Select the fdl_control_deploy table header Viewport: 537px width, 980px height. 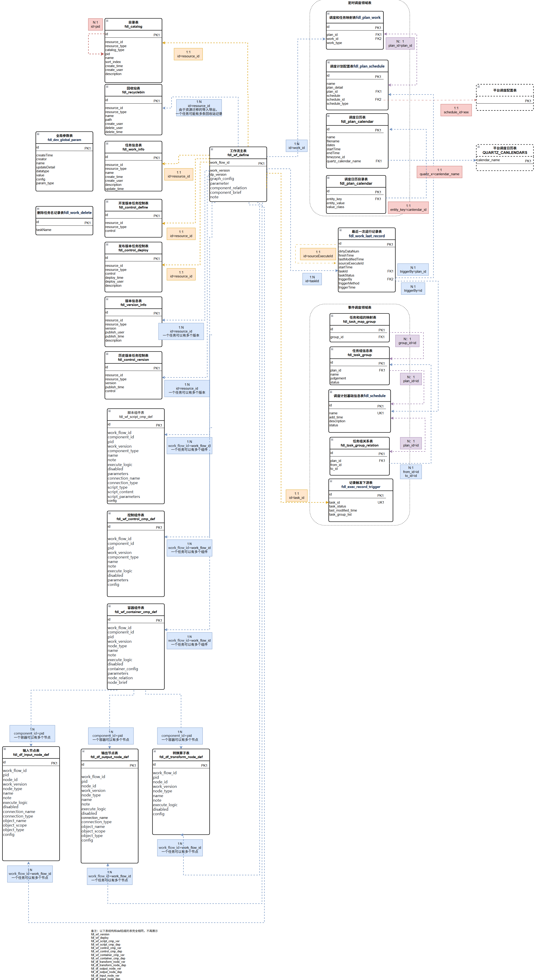(133, 248)
